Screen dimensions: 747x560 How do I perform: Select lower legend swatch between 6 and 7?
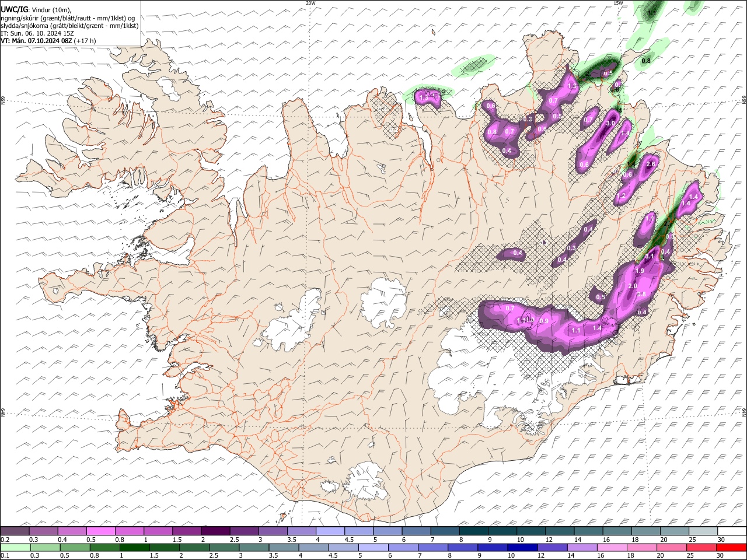[404, 547]
